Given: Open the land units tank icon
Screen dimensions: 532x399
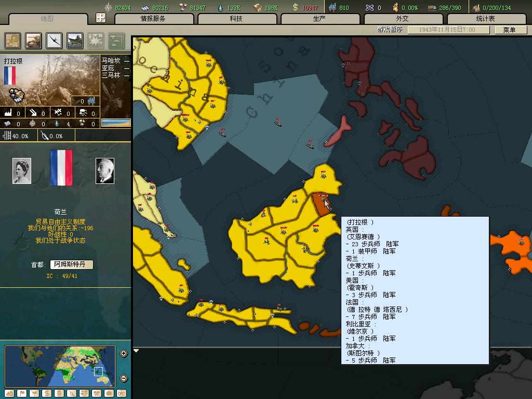Looking at the screenshot, I should coord(34,41).
